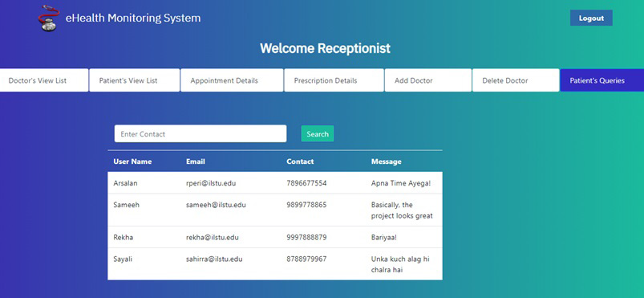
Task: Click the green Search button
Action: (x=318, y=134)
